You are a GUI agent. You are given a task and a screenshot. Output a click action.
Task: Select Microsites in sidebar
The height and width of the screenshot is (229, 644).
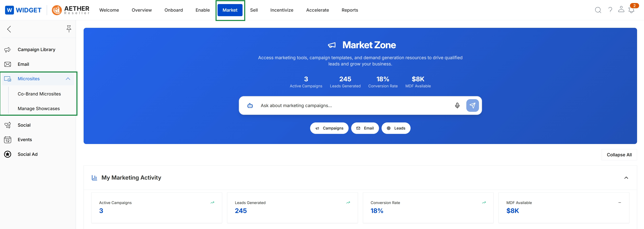click(38, 79)
